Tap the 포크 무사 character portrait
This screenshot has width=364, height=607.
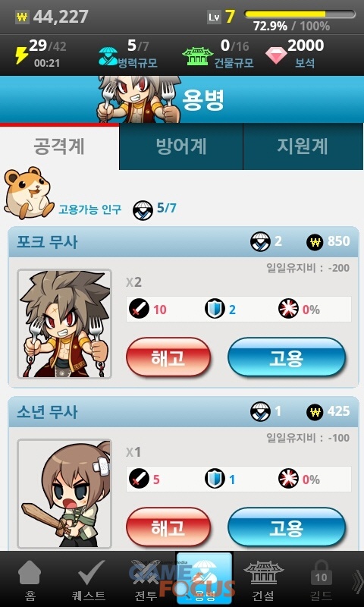point(64,324)
